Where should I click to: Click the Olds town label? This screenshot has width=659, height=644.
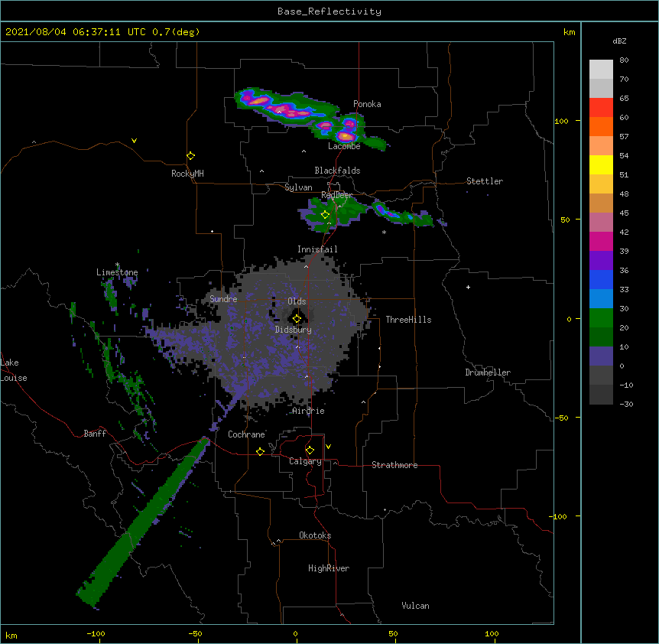tap(297, 301)
